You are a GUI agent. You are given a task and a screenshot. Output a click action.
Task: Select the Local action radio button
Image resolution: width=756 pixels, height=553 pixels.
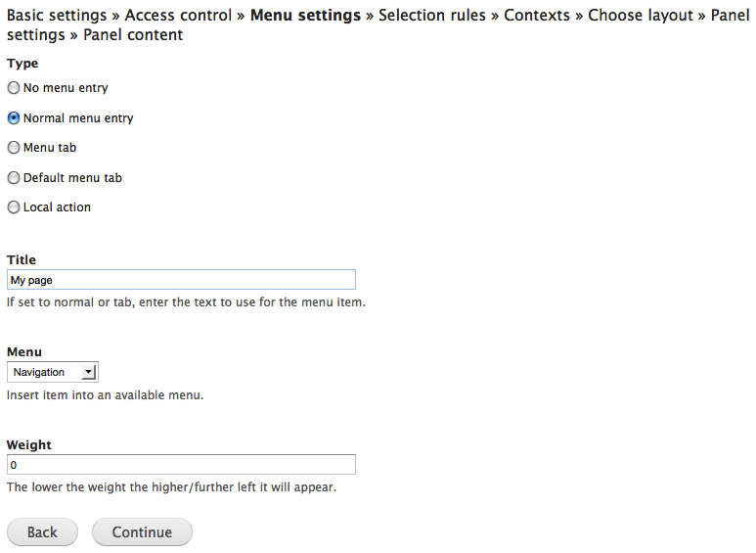(x=14, y=207)
